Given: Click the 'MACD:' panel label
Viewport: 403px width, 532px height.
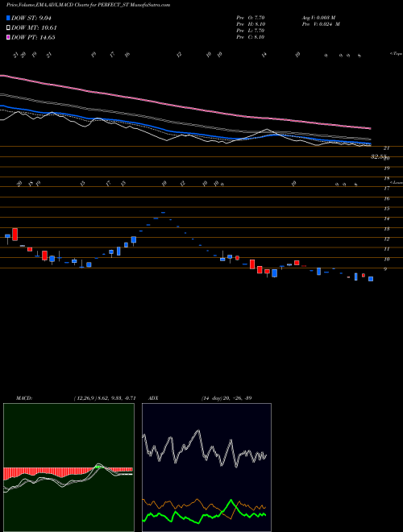Looking at the screenshot, I should 24,398.
